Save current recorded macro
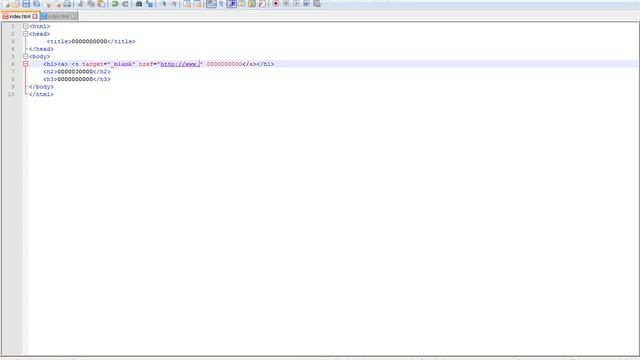640x360 pixels. coord(317,4)
